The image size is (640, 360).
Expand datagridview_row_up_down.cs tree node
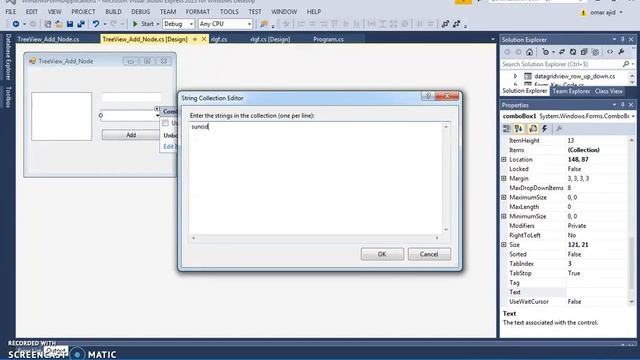click(515, 76)
